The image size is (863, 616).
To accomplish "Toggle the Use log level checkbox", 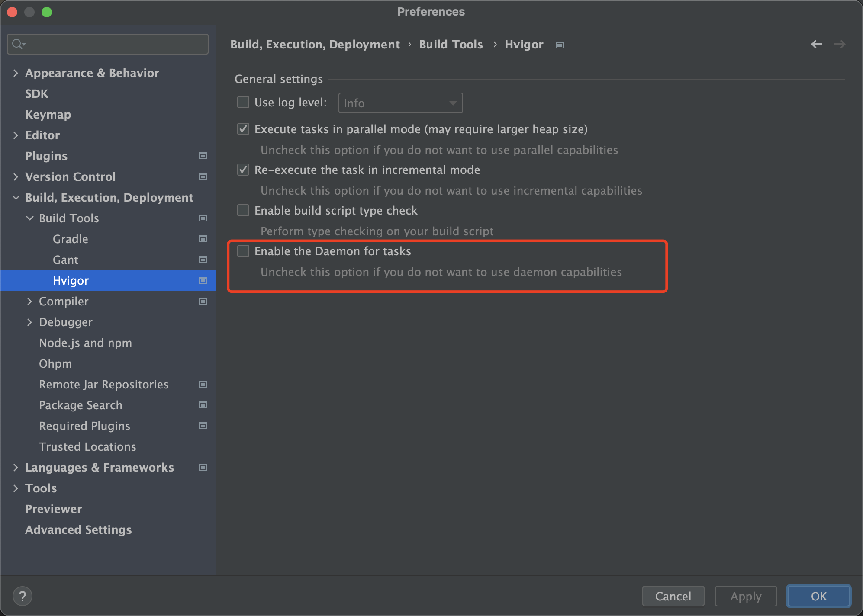I will click(x=243, y=102).
